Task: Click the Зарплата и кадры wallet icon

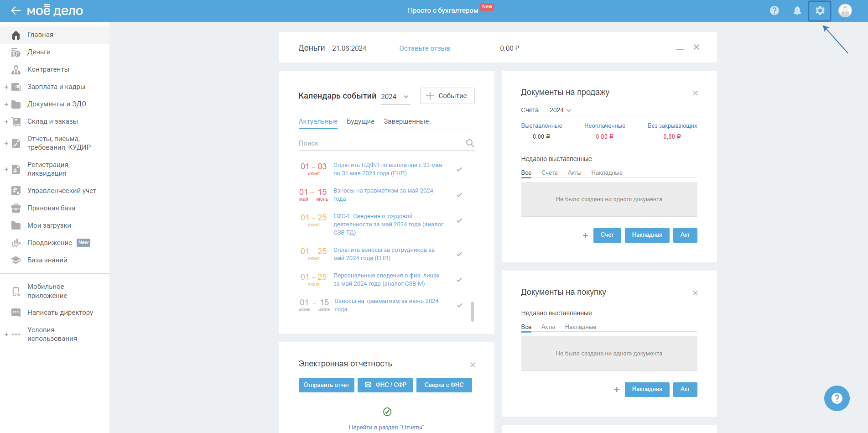Action: 16,87
